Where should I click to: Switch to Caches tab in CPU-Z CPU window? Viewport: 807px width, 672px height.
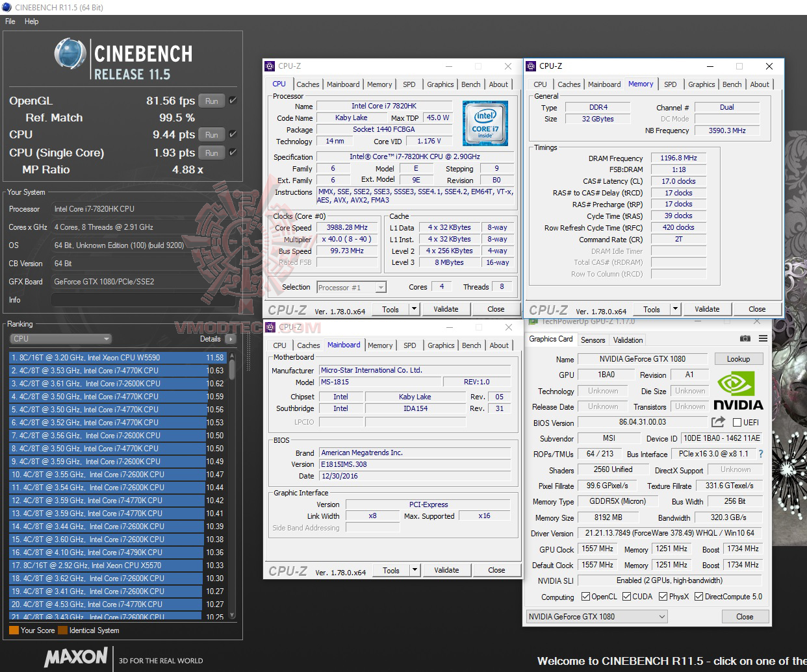click(307, 84)
